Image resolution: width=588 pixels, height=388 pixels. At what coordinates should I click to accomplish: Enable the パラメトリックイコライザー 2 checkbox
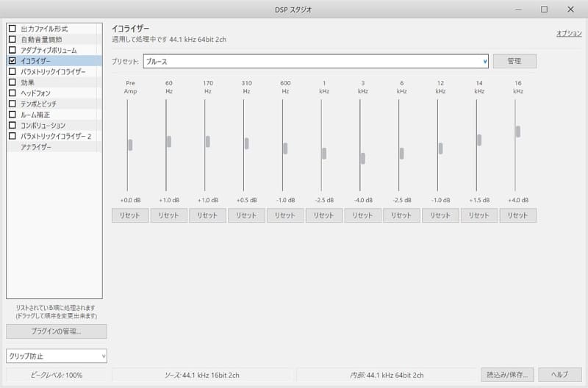pos(12,136)
